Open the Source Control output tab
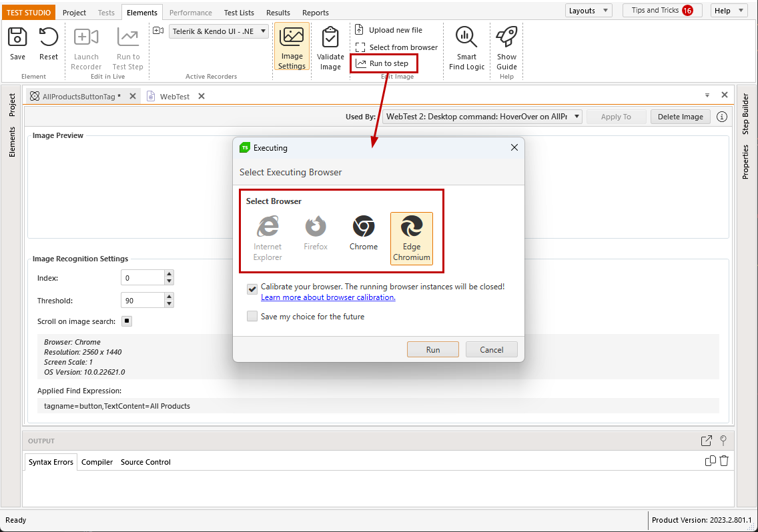758x532 pixels. (145, 462)
